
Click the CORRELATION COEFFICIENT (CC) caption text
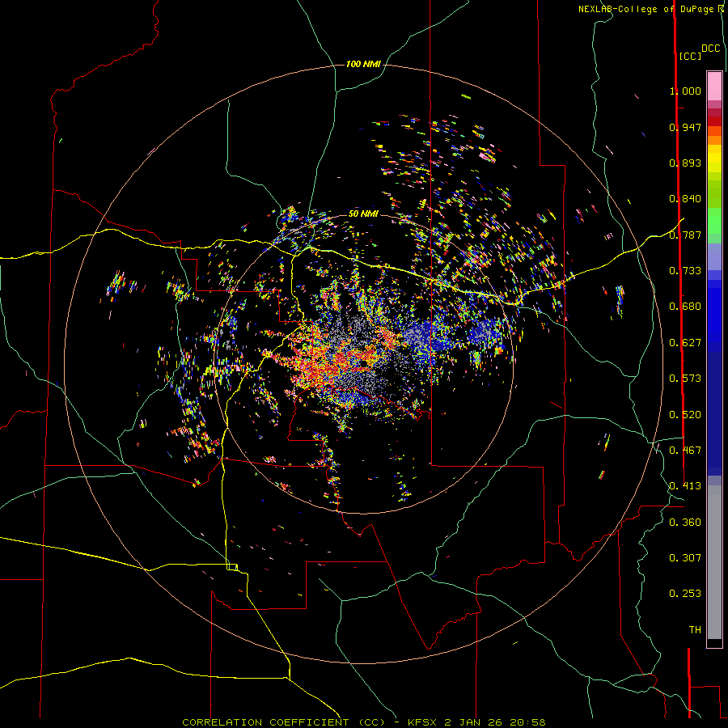(283, 722)
